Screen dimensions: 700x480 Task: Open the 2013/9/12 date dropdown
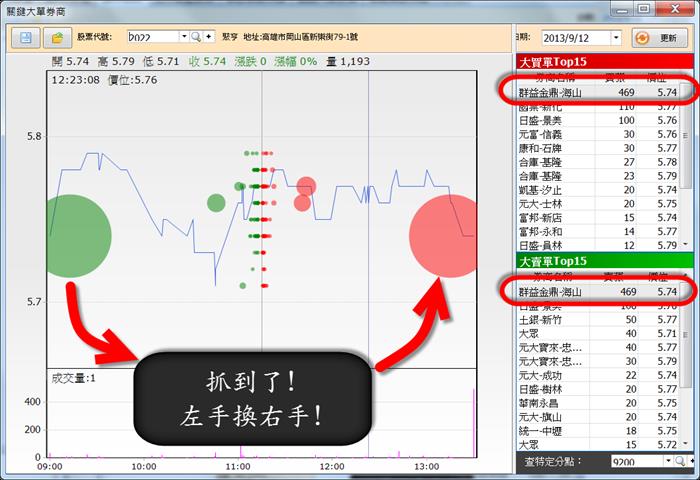tap(616, 38)
